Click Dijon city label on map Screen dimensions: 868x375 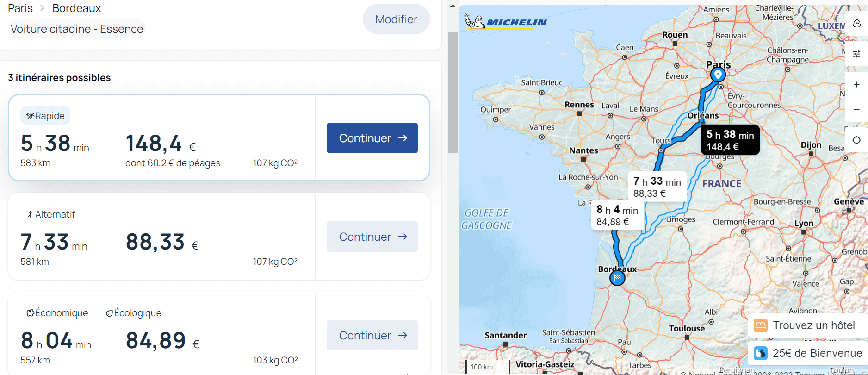pos(811,145)
